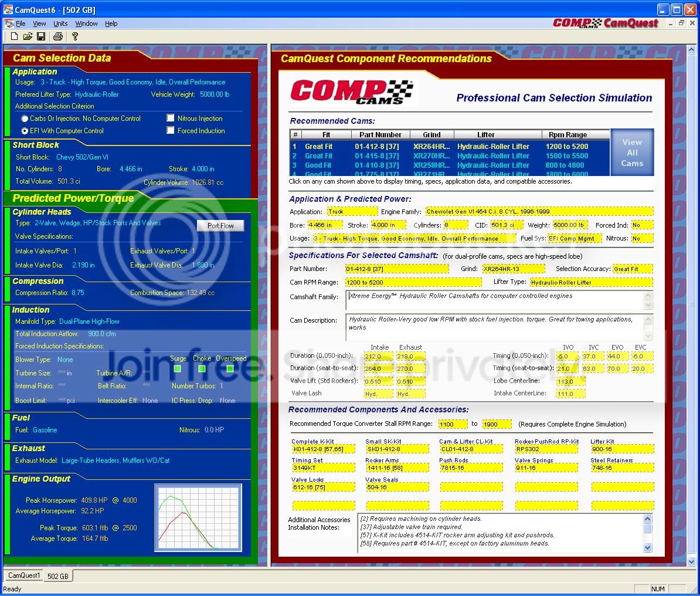Click the green Surge indicator box
Screen dimensions: 700x596
click(177, 368)
